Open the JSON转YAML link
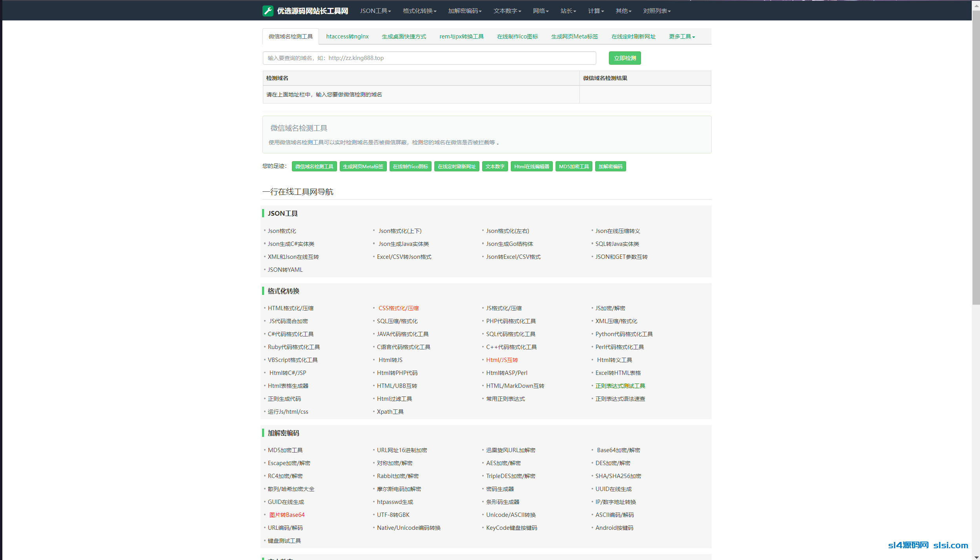 click(x=285, y=270)
